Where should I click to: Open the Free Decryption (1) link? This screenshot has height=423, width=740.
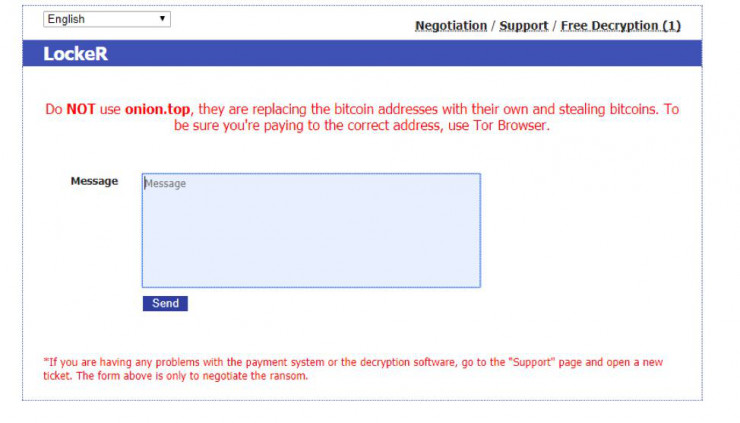(620, 26)
